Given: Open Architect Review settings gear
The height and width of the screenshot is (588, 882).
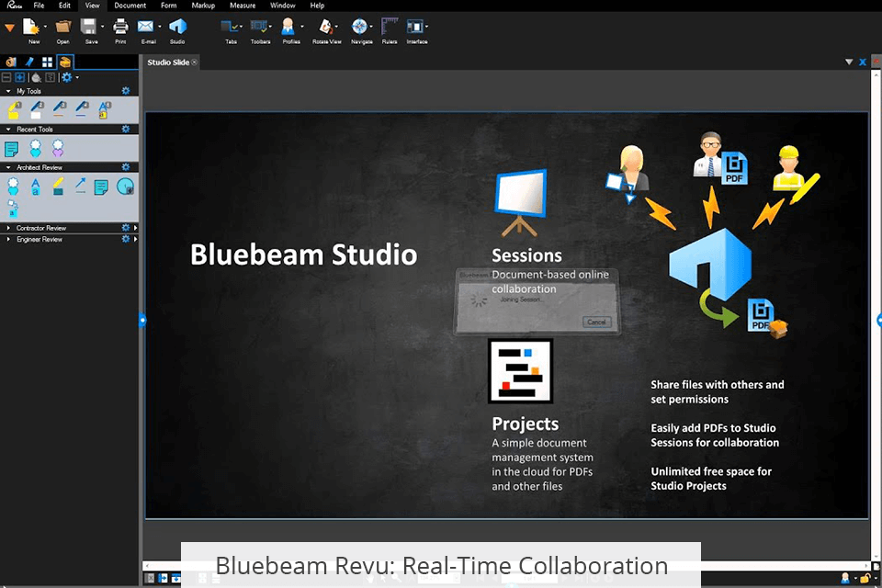Looking at the screenshot, I should coord(126,167).
